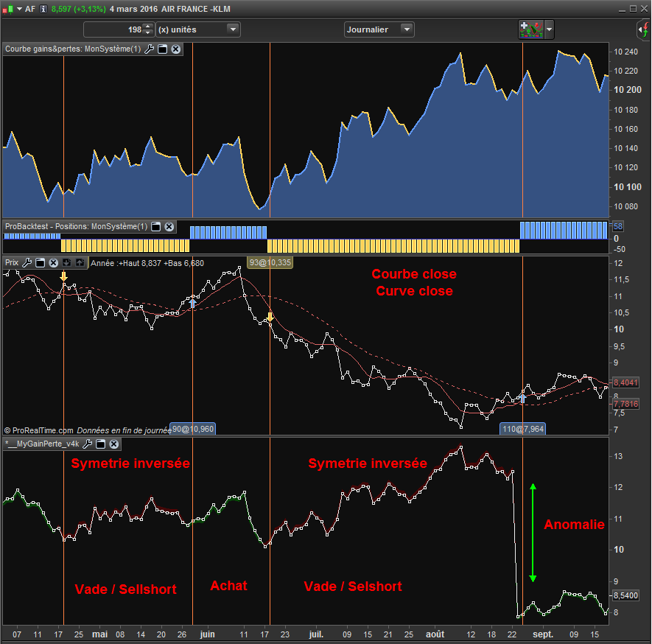The image size is (652, 644).
Task: Click the août label on date axis
Action: [435, 634]
